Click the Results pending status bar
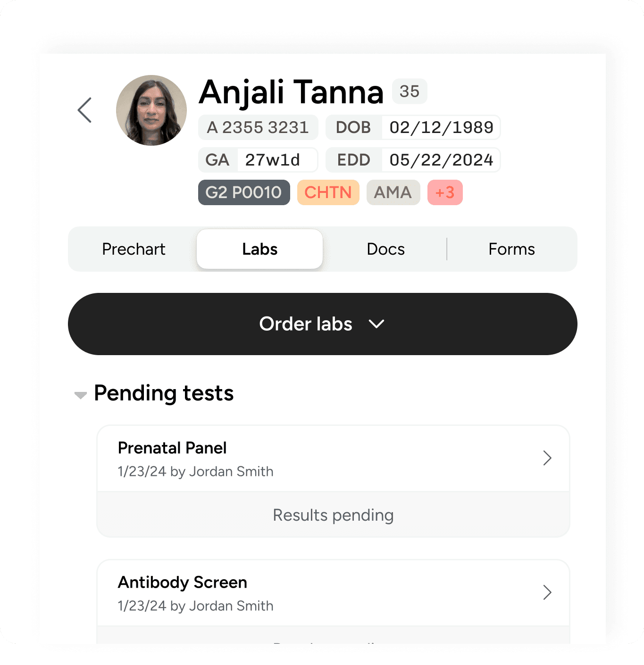 (x=333, y=515)
